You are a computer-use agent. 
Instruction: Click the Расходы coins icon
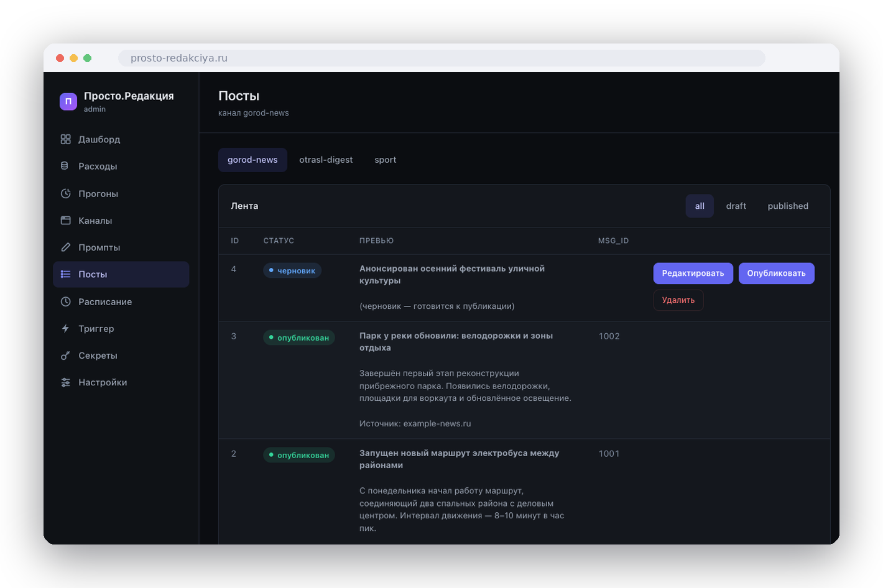click(x=65, y=166)
